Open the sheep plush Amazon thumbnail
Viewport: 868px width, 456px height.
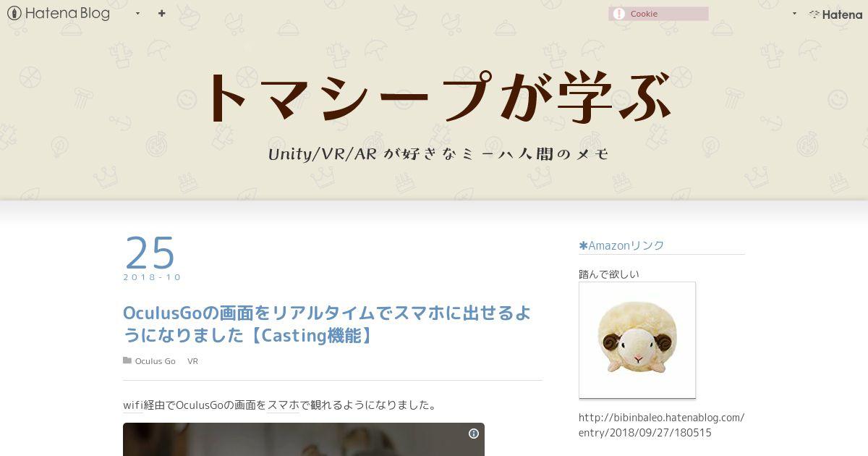coord(637,340)
